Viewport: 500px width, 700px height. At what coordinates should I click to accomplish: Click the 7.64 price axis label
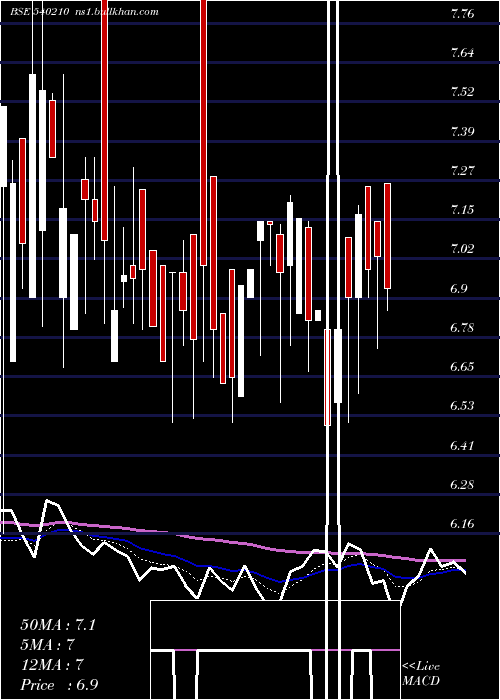pos(462,53)
